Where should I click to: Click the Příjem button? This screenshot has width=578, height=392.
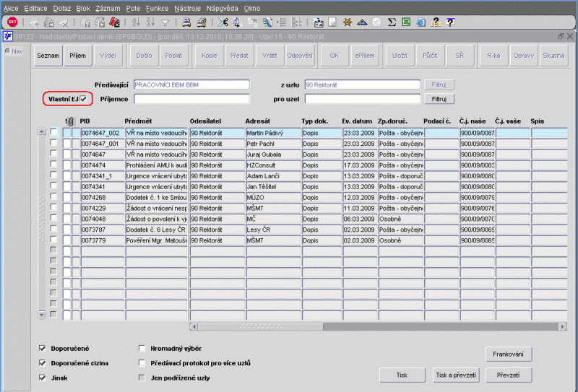78,56
